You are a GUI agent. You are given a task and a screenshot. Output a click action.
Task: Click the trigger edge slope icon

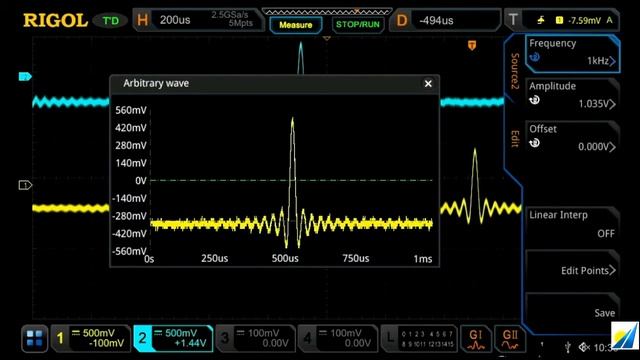tap(541, 20)
